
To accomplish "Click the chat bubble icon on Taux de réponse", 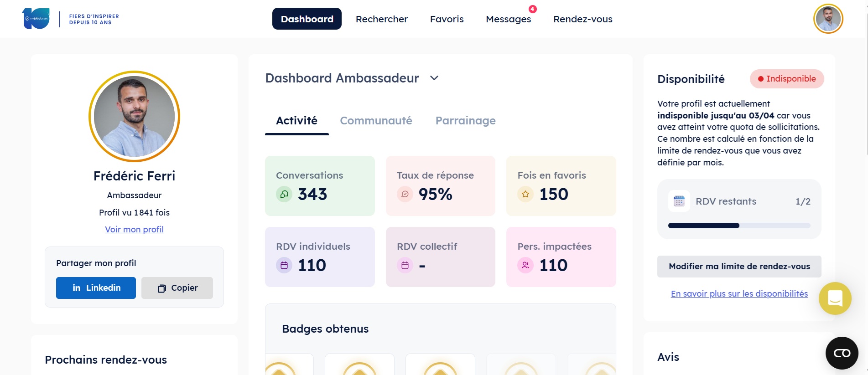I will [x=405, y=194].
